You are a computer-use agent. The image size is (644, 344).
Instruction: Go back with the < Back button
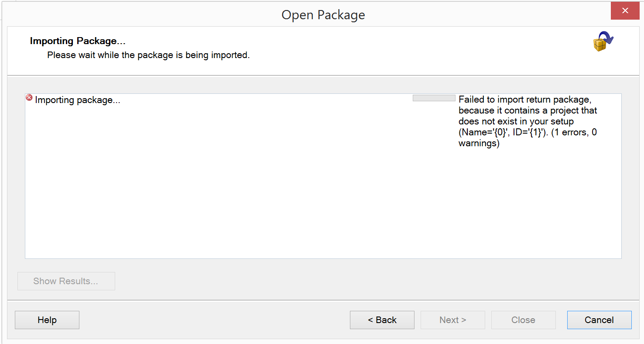[382, 320]
